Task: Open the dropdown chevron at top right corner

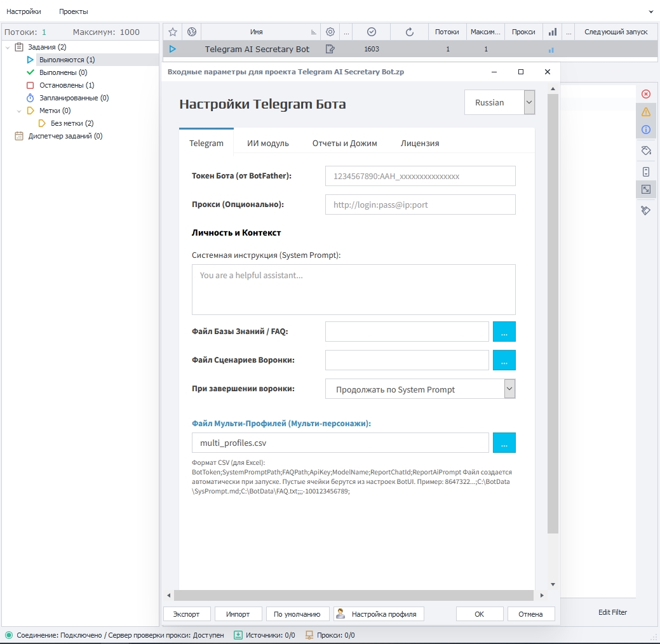Action: [x=650, y=12]
